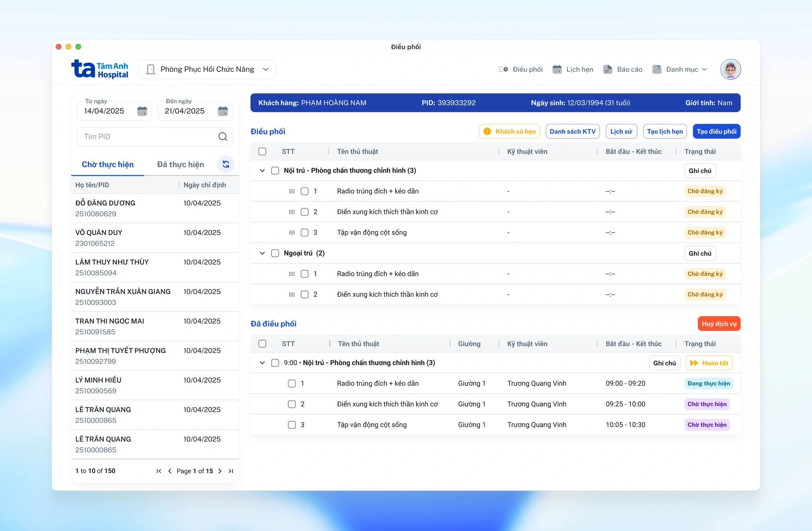Image resolution: width=812 pixels, height=531 pixels.
Task: Click the Từ ngày date field
Action: [115, 111]
